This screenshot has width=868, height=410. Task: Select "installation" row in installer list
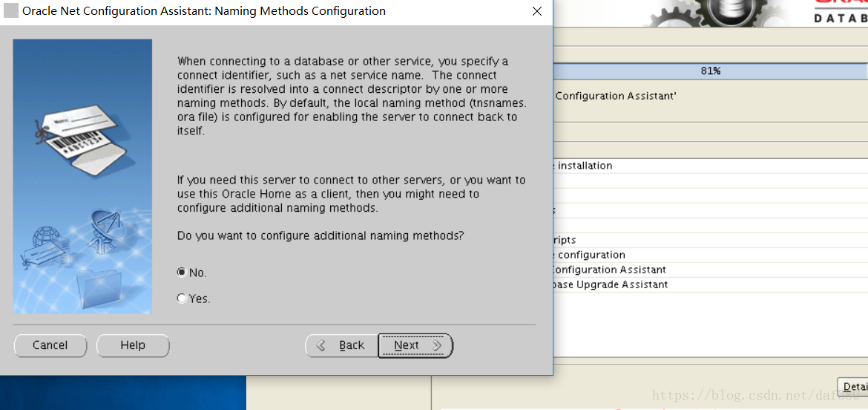click(710, 166)
